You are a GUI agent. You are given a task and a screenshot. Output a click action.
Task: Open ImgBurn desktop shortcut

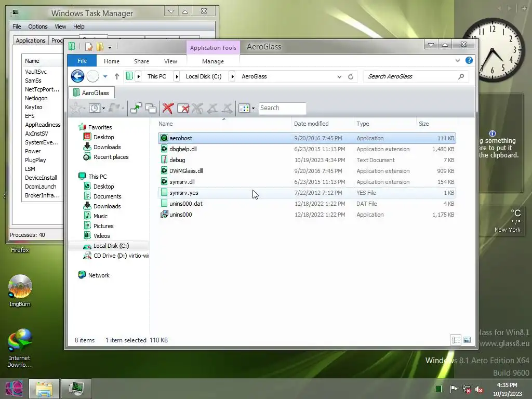tap(20, 291)
